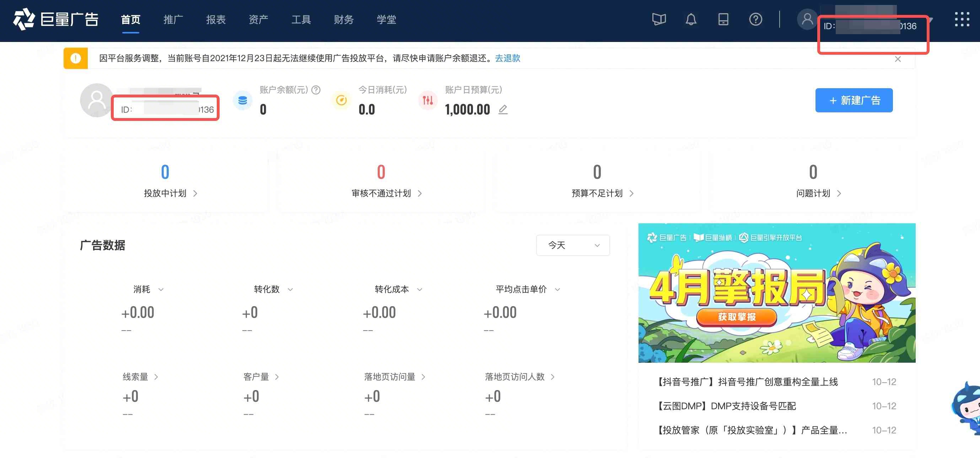Click the mobile device icon in header
The image size is (980, 458).
click(x=723, y=19)
